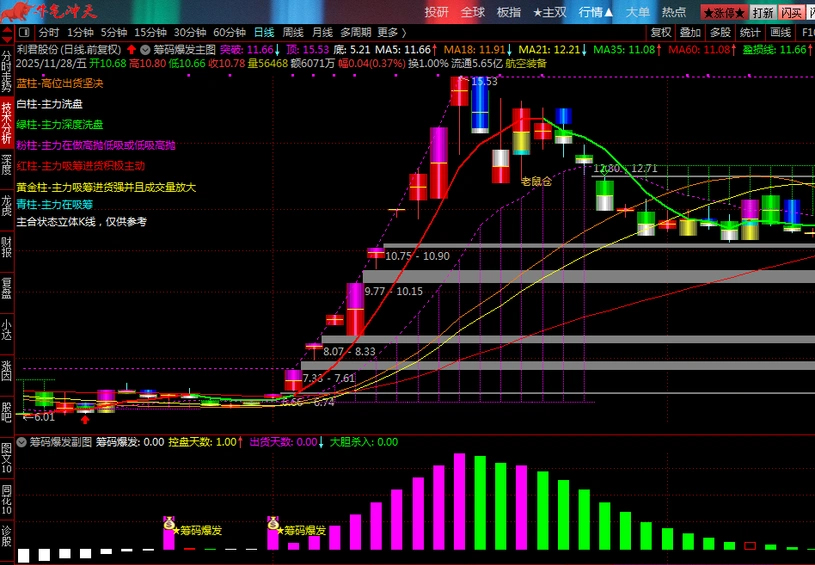
Task: Open the 全球 menu
Action: coord(472,12)
